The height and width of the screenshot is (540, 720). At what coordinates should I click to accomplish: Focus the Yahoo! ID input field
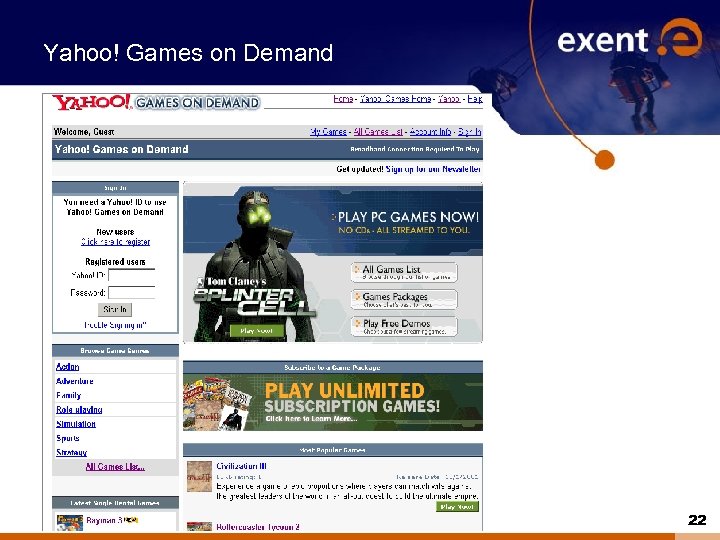tap(131, 276)
